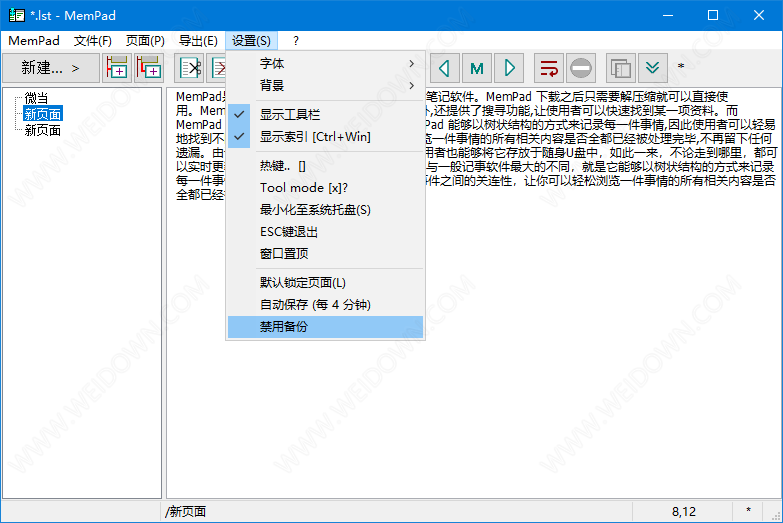The width and height of the screenshot is (783, 523).
Task: Click the green double down chevron icon
Action: coord(653,67)
